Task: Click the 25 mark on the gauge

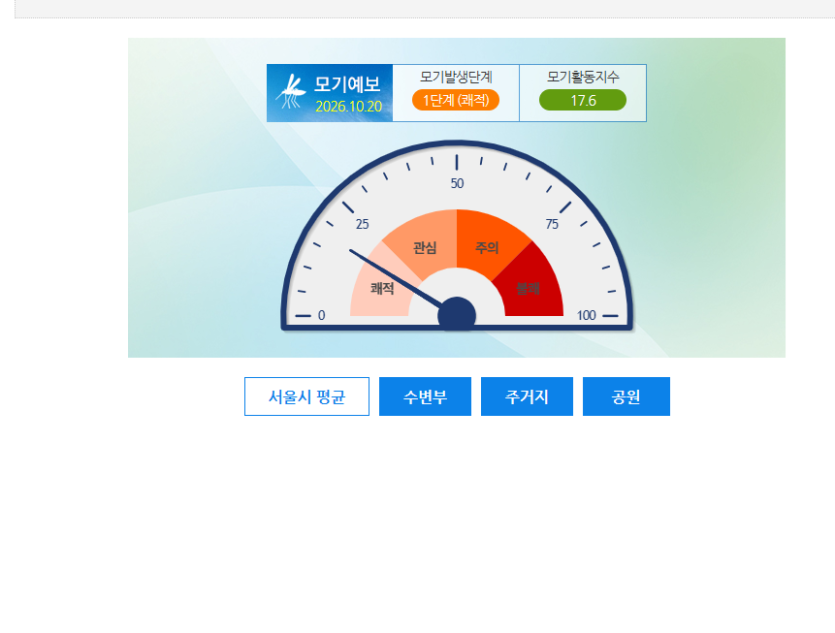Action: pyautogui.click(x=362, y=224)
